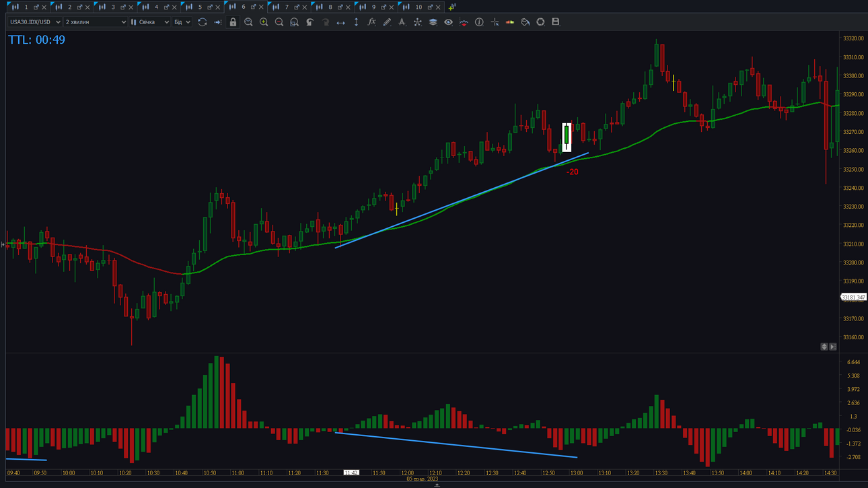Close chart tab 10

coord(439,7)
